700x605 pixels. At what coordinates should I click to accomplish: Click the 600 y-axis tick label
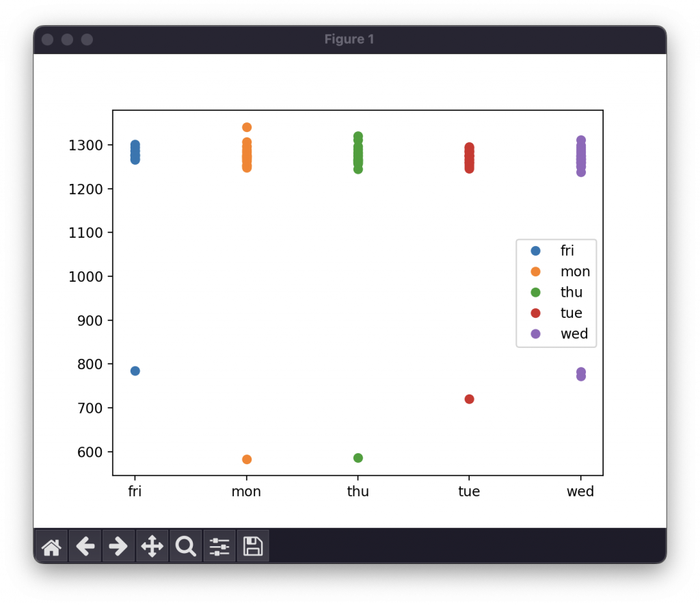90,453
